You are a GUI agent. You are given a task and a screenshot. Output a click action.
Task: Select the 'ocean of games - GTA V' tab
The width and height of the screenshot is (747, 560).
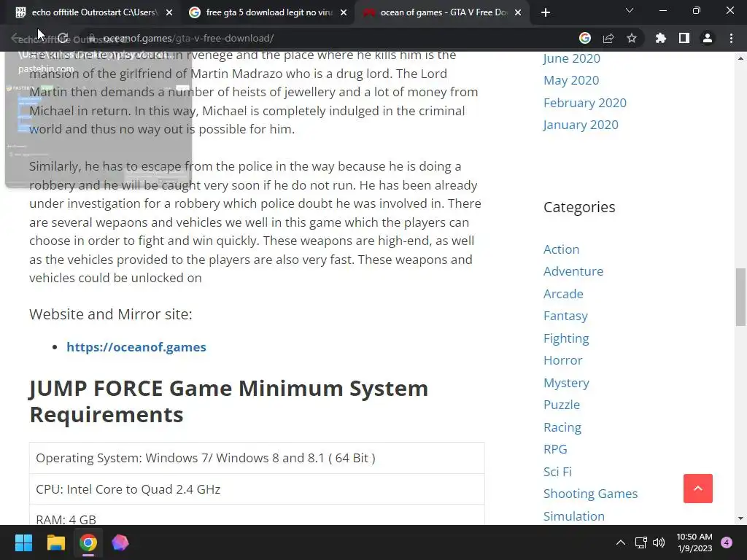click(441, 12)
